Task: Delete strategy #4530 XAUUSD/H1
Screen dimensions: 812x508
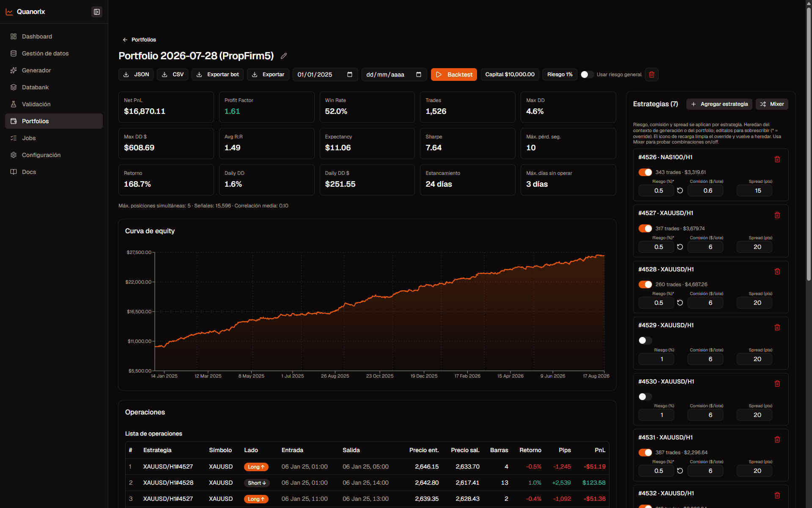Action: pos(777,384)
